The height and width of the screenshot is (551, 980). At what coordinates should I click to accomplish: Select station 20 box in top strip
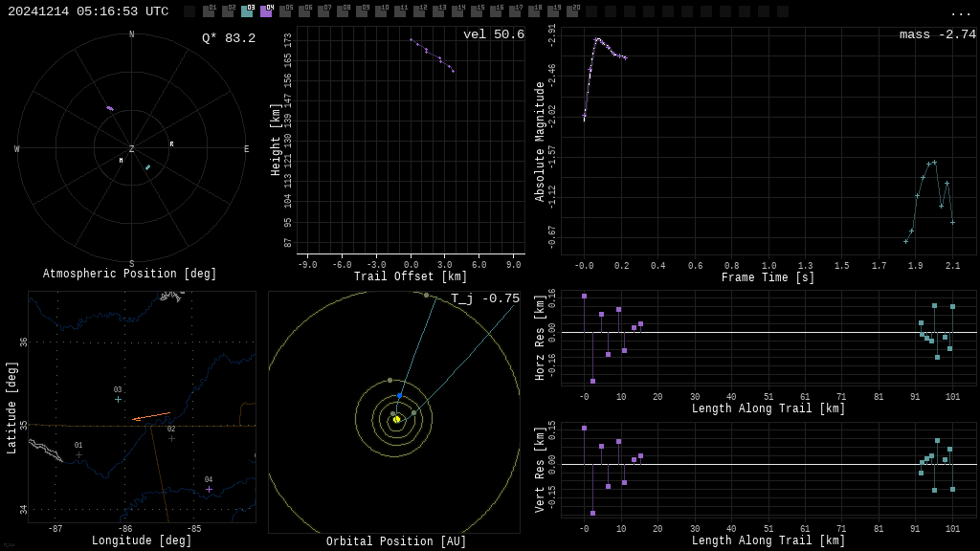click(x=572, y=11)
